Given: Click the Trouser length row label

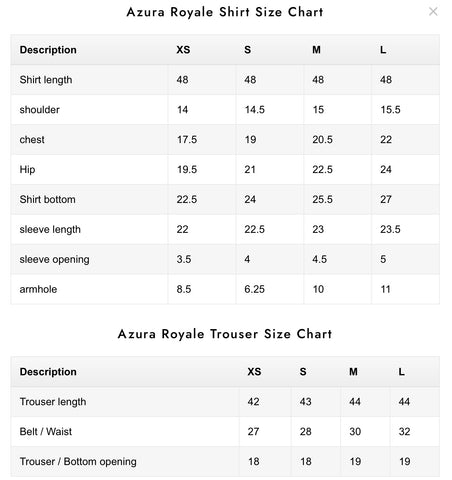Looking at the screenshot, I should coord(53,402).
